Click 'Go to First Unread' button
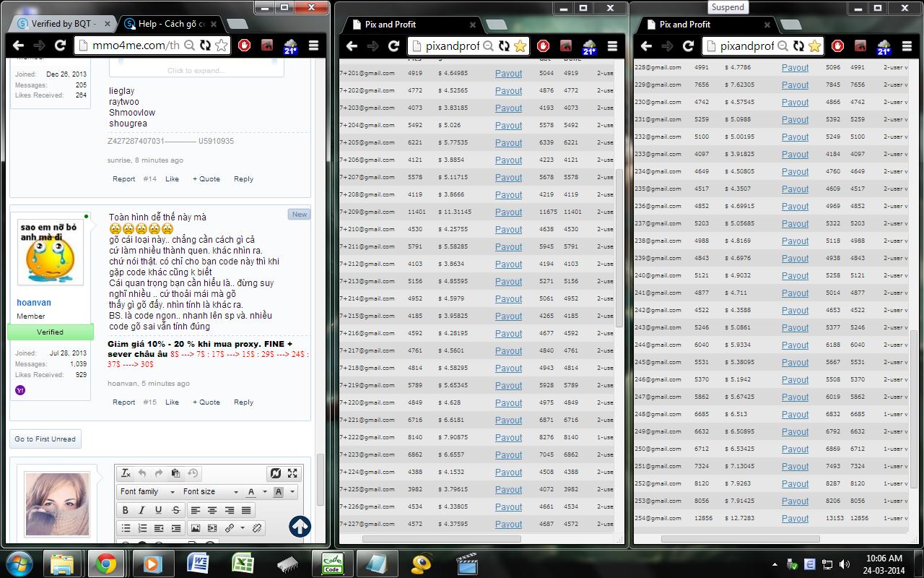Screen dimensions: 924x578 pos(45,439)
